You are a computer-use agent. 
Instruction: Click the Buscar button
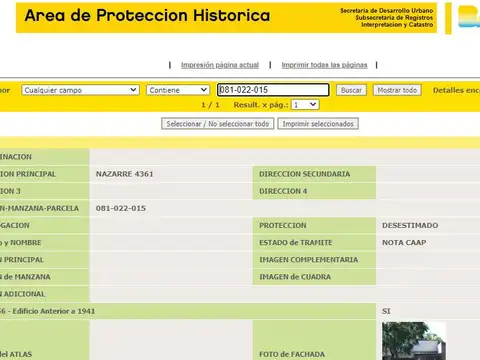click(x=351, y=90)
